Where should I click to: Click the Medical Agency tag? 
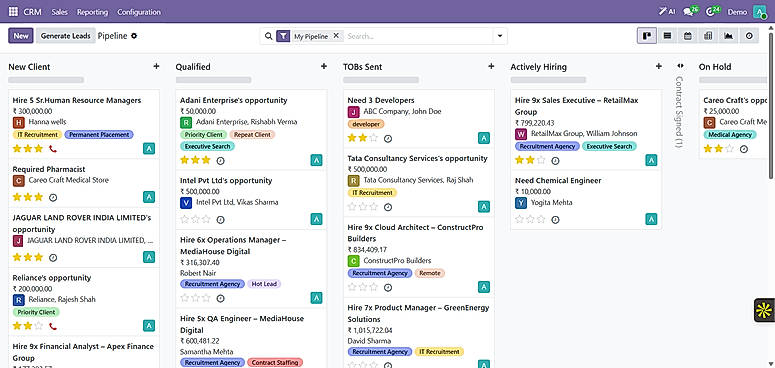[730, 134]
